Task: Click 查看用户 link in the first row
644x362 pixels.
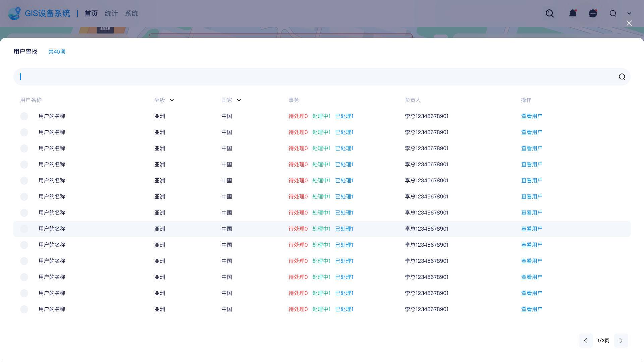Action: (531, 116)
